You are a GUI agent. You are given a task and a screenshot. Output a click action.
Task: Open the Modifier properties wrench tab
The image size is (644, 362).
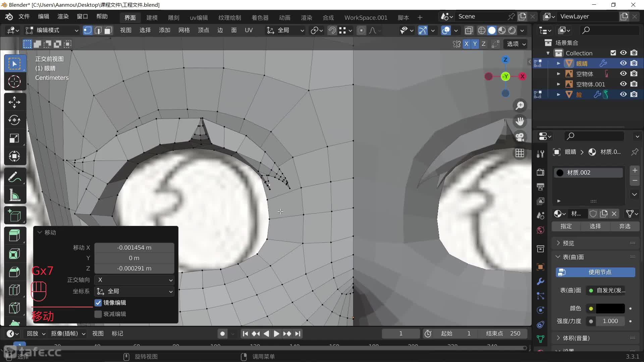(x=540, y=282)
